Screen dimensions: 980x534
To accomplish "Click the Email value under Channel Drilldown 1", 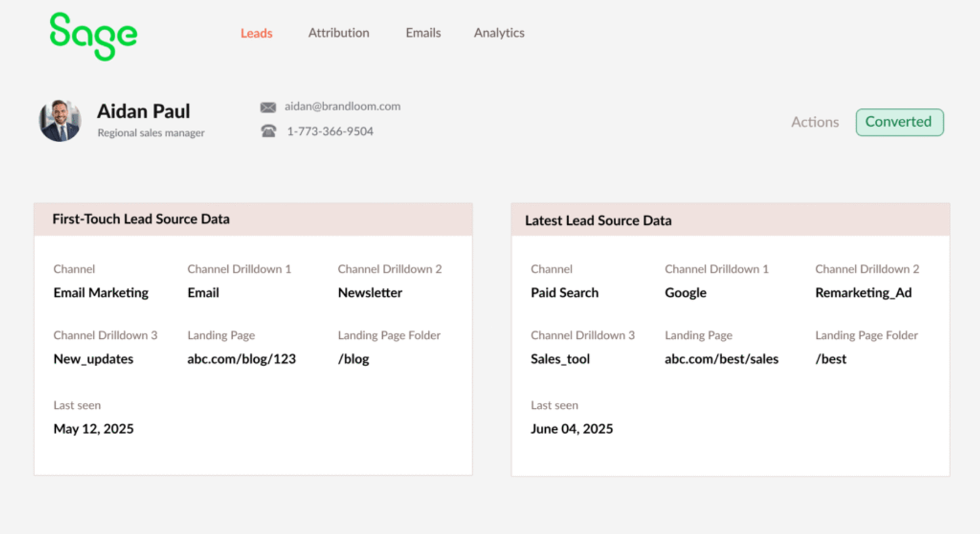I will pyautogui.click(x=203, y=293).
